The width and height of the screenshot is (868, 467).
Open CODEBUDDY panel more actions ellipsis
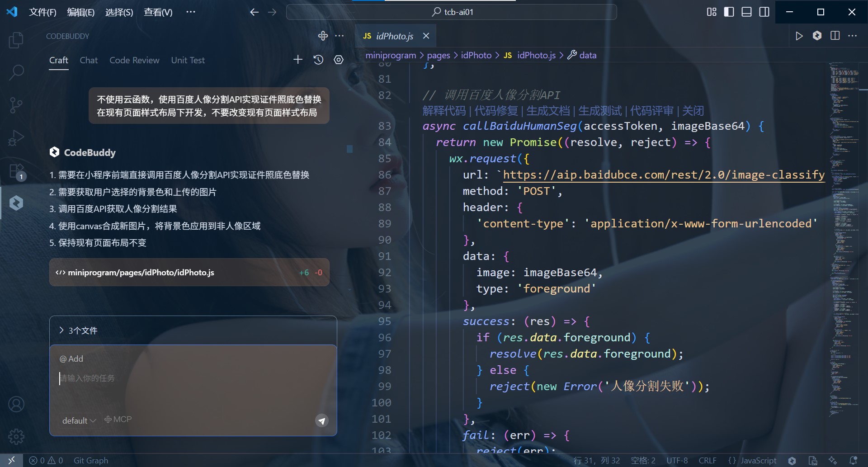pos(340,36)
